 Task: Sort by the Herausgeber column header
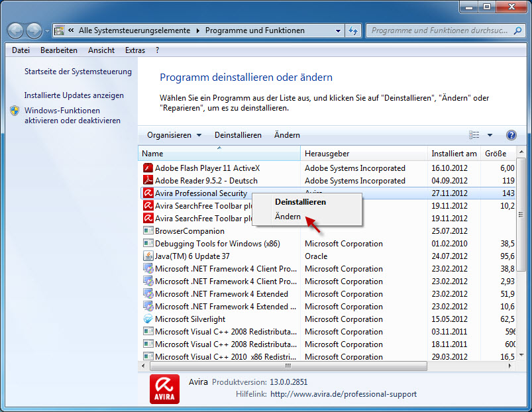pyautogui.click(x=364, y=153)
